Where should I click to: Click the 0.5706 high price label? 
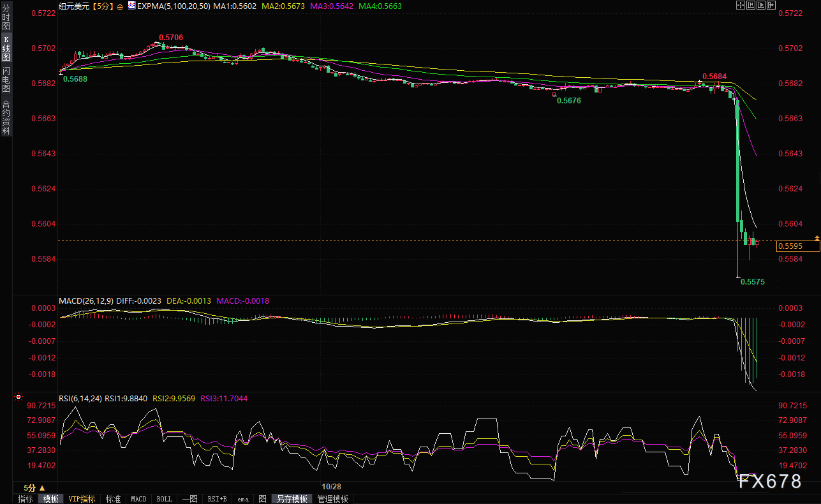click(171, 38)
